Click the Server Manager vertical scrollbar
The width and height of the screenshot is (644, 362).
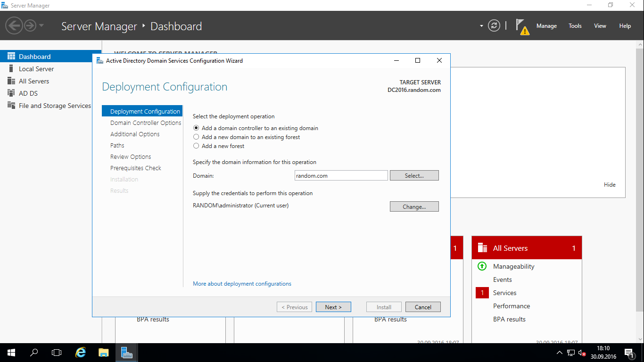640,179
